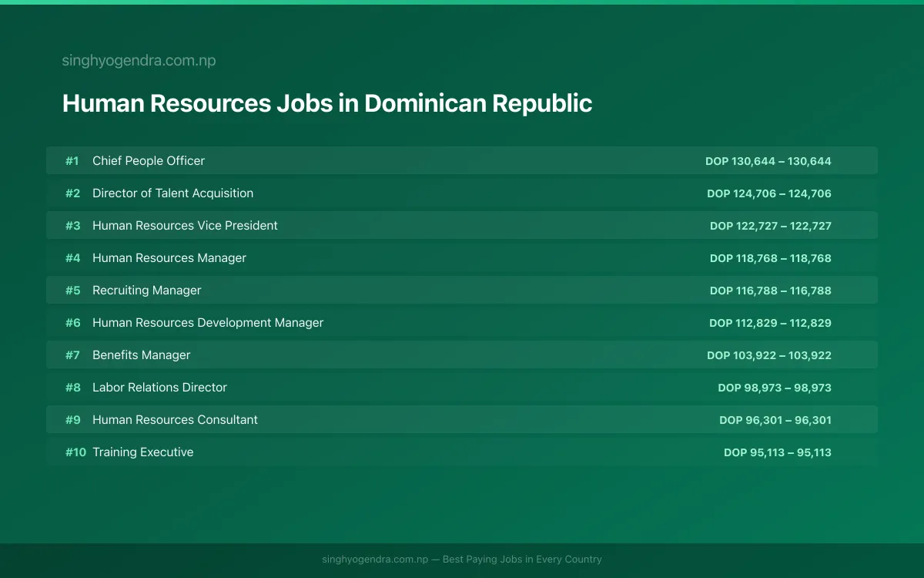Click rank number #7
The width and height of the screenshot is (924, 578).
click(x=72, y=355)
